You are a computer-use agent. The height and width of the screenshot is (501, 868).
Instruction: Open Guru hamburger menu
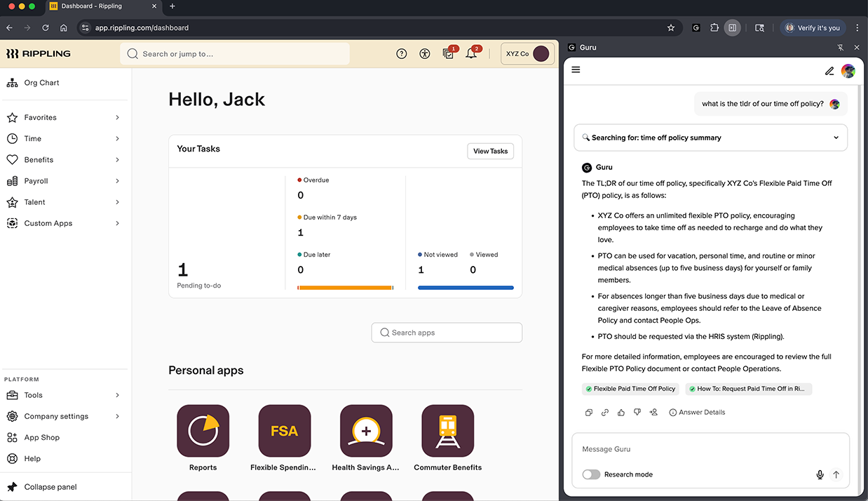576,69
